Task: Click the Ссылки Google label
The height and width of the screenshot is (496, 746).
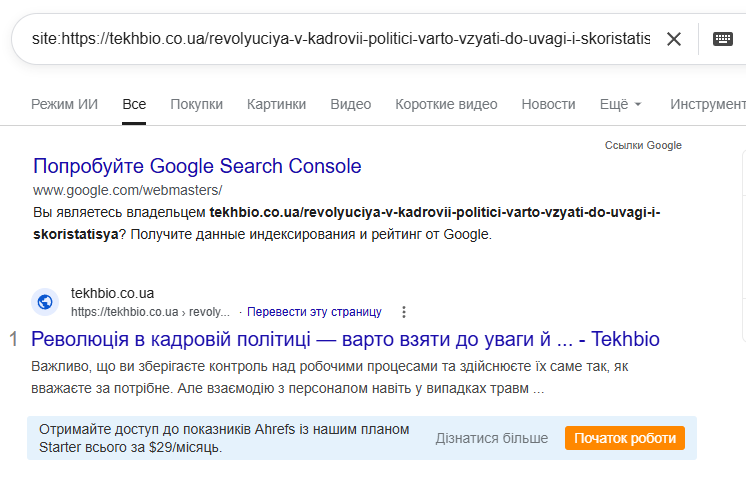Action: [x=643, y=146]
